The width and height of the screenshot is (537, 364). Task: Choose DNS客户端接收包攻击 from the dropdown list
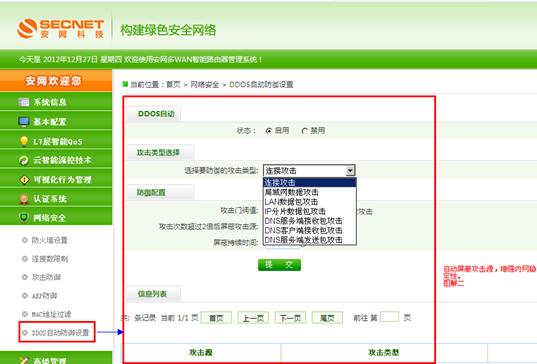pos(310,230)
